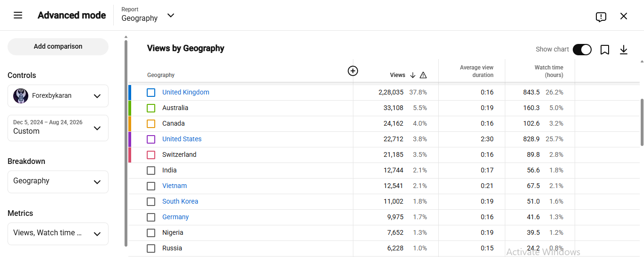Add a metric with plus icon
This screenshot has width=644, height=257.
tap(353, 71)
